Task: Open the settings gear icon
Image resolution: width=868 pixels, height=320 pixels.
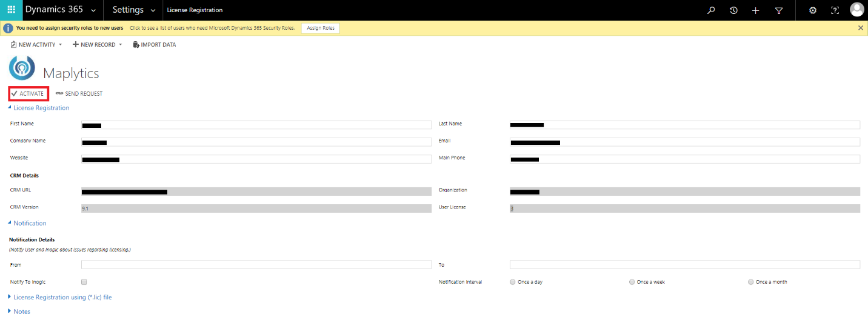Action: [x=813, y=10]
